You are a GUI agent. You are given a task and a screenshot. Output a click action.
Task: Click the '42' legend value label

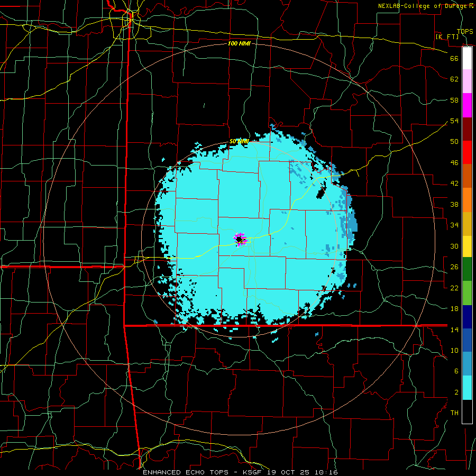(x=454, y=183)
